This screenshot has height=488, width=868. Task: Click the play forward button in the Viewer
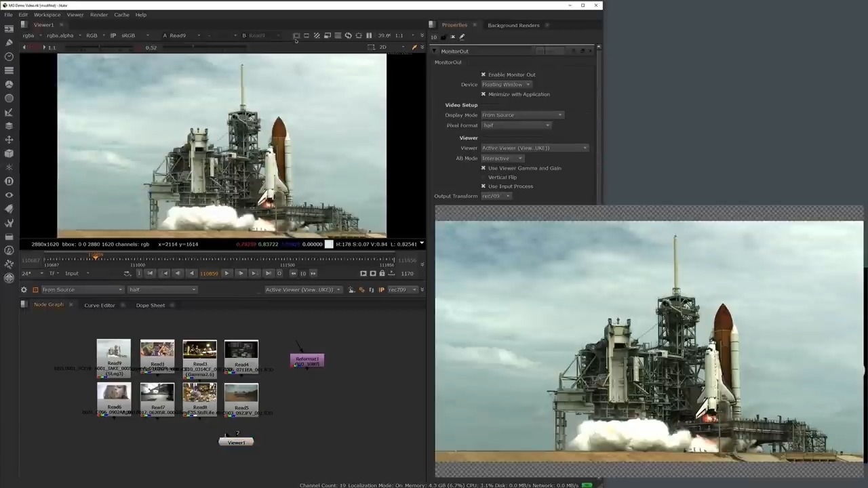coord(226,273)
